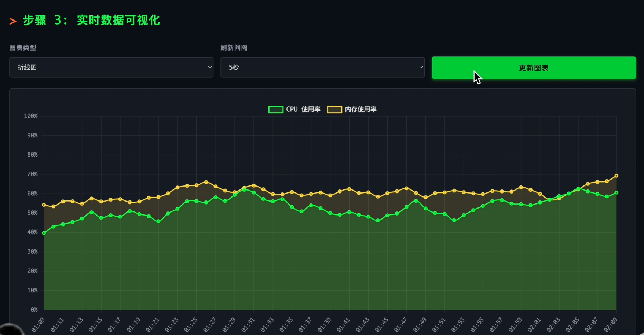Click the chevron arrow of 刷新间隔 select

421,67
